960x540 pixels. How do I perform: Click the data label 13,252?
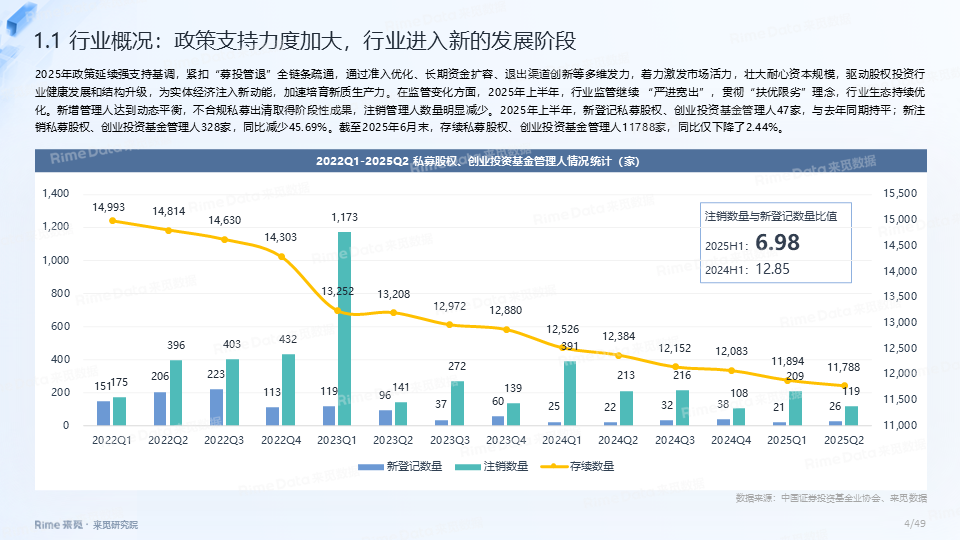[337, 291]
